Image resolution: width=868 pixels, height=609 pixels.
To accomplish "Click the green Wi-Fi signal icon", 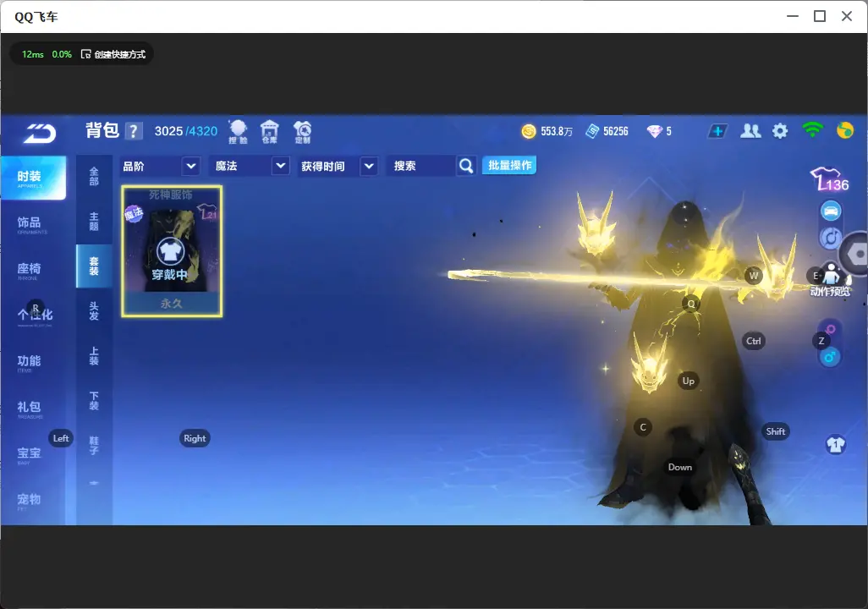I will tap(812, 130).
